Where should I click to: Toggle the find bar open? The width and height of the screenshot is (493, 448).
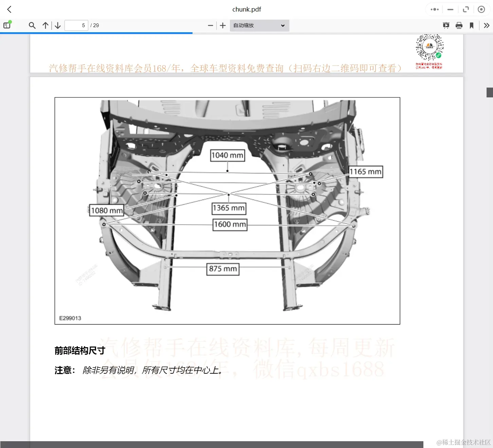[x=32, y=25]
